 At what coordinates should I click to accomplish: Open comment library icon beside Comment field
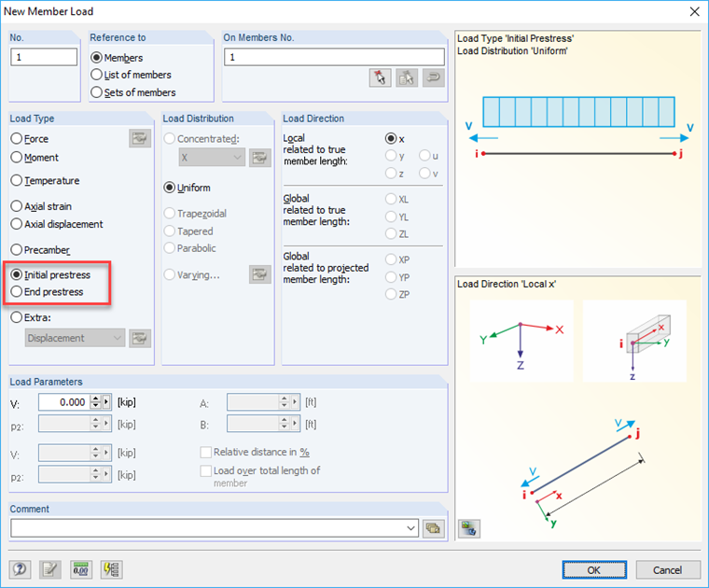tap(433, 528)
